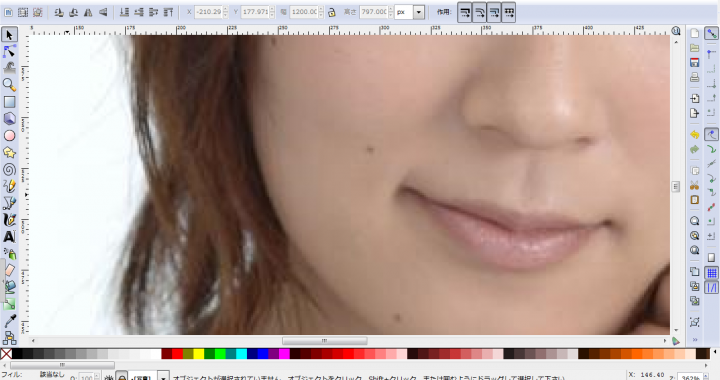Open the px units dropdown
Viewport: 720px width, 380px height.
[x=418, y=12]
